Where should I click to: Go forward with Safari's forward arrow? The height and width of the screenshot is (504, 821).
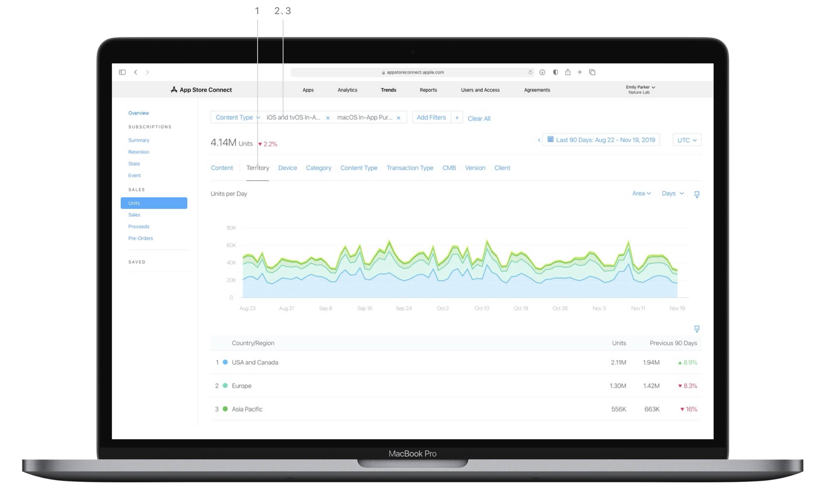point(147,72)
